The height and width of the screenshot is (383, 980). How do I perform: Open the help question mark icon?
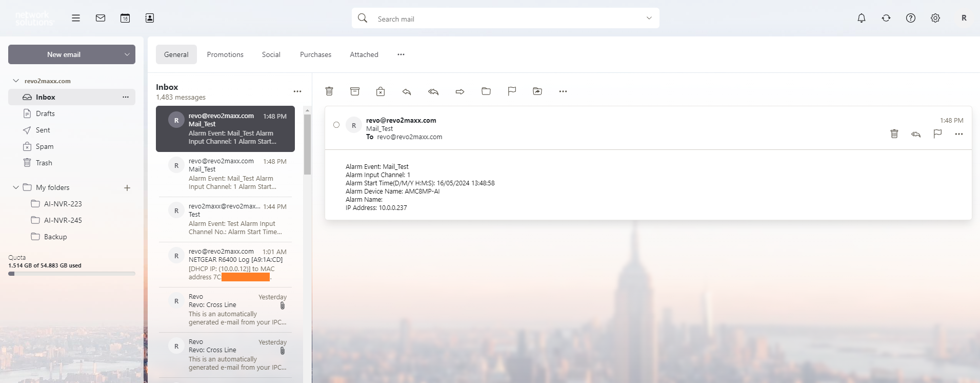click(x=911, y=18)
